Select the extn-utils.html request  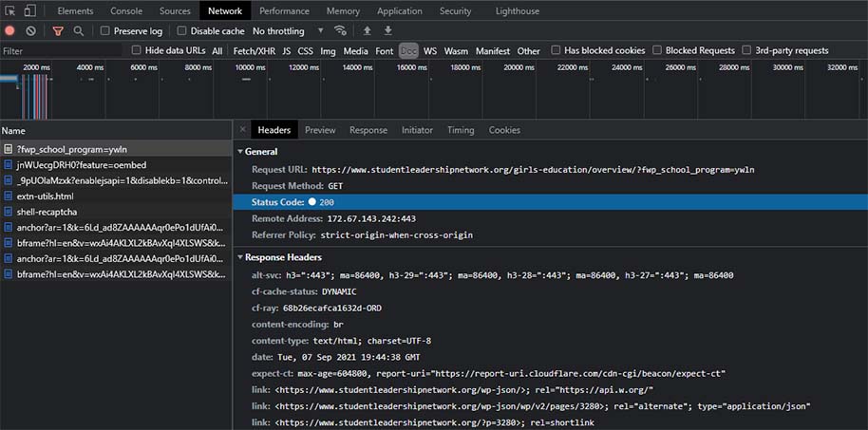point(46,196)
